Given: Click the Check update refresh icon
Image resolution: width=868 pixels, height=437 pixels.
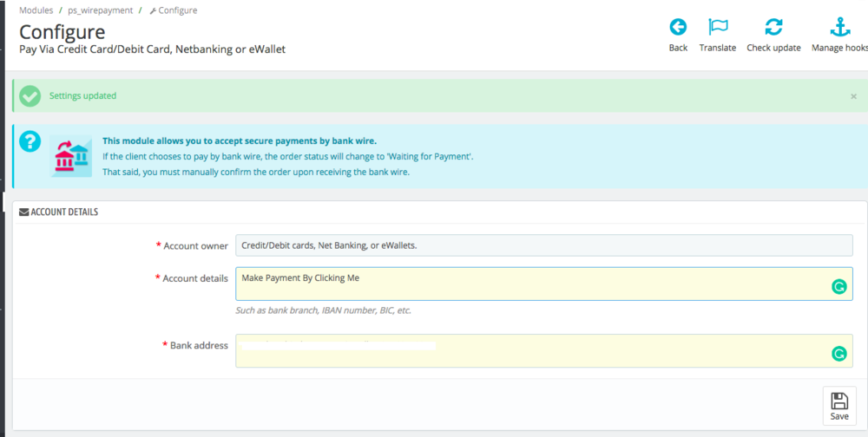Looking at the screenshot, I should point(773,27).
